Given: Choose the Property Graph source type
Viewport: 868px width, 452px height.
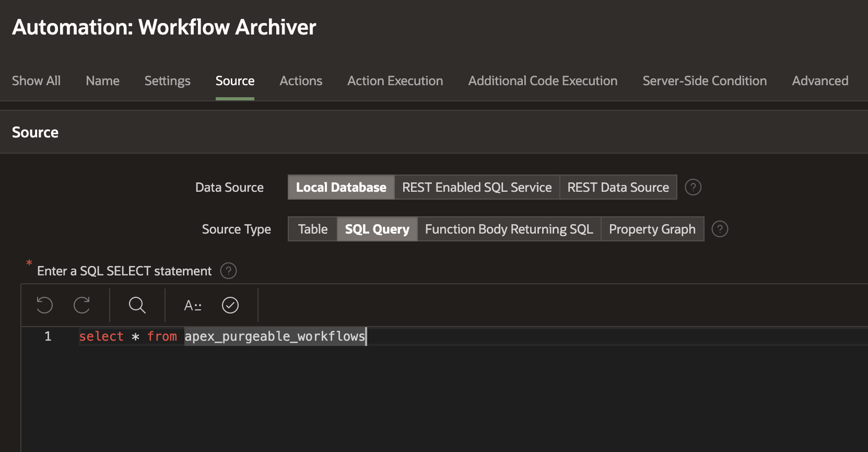Looking at the screenshot, I should coord(652,229).
